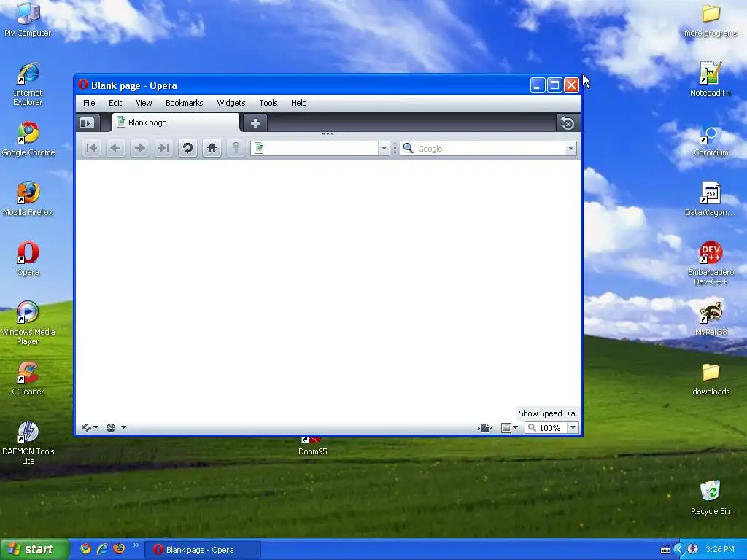Screen dimensions: 747x560
Task: Select the Blank page tab
Action: click(176, 122)
